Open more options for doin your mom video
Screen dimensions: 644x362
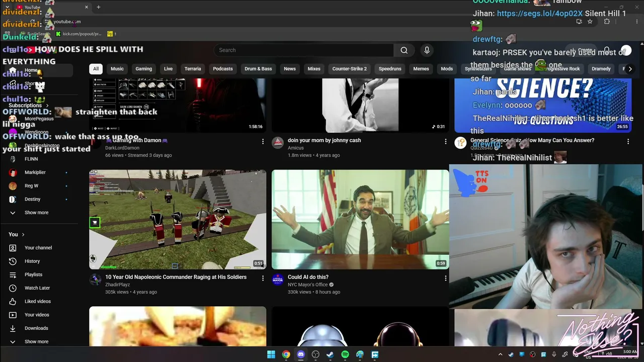445,142
